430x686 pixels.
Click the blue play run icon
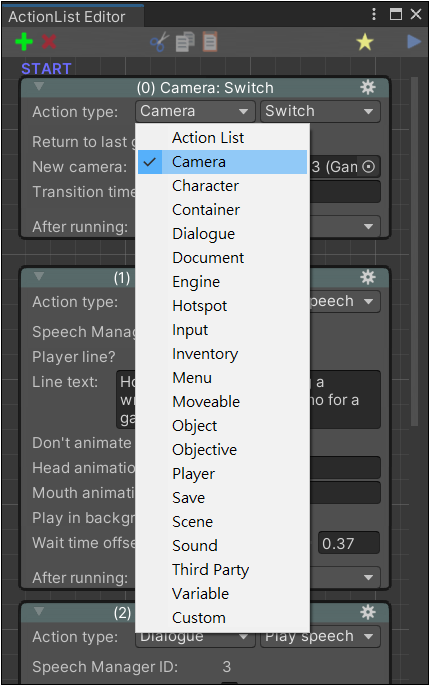414,42
